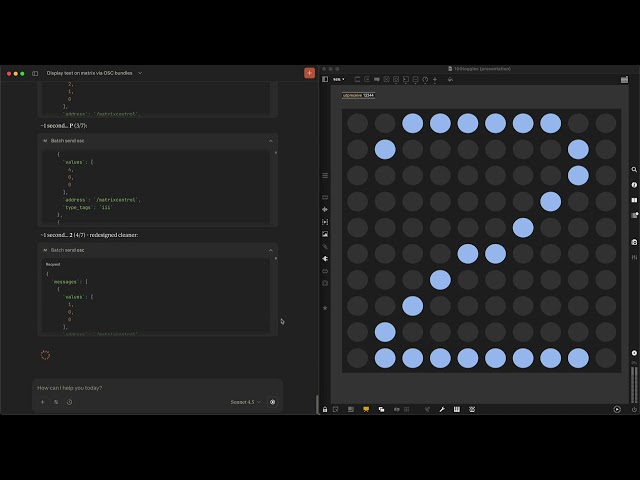Collapse the Batch send osc block under 2 (4/7)
This screenshot has height=480, width=640.
[271, 250]
